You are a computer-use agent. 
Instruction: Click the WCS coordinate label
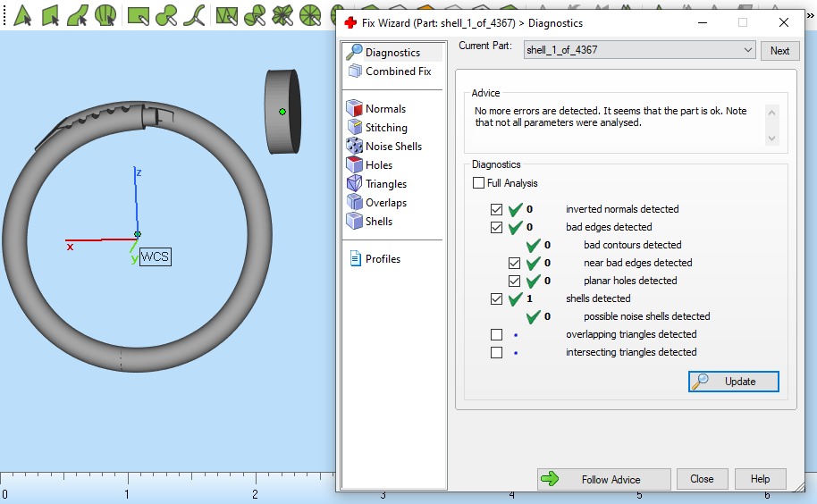[x=156, y=256]
